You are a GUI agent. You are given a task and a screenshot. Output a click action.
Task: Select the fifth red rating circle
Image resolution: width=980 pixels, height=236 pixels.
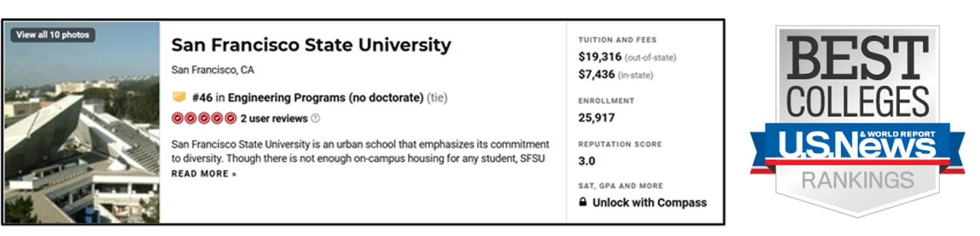231,118
